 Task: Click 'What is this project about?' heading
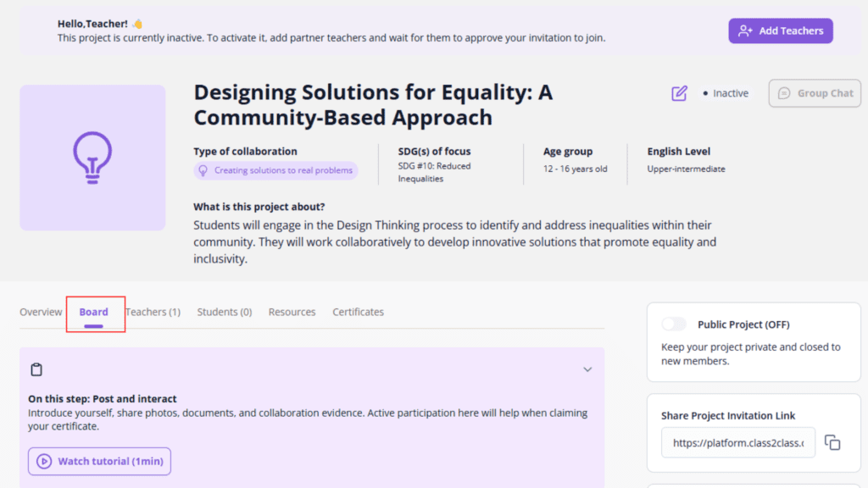point(259,207)
